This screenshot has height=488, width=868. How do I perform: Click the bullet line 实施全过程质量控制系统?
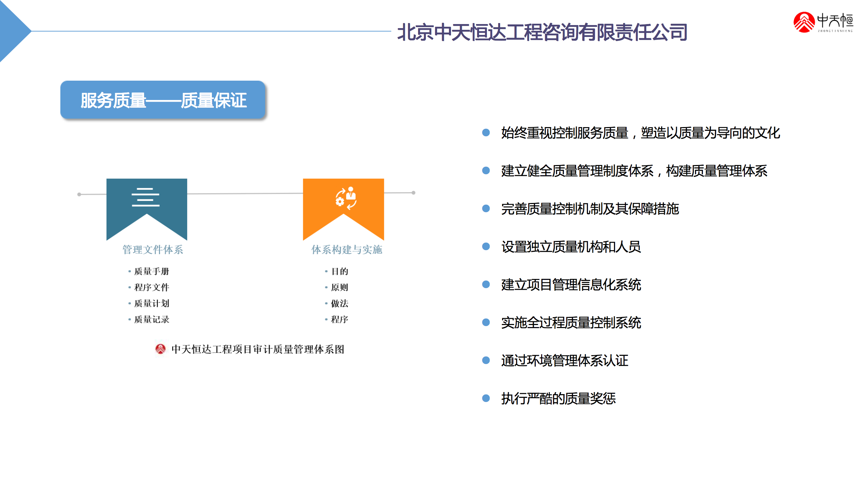(571, 322)
